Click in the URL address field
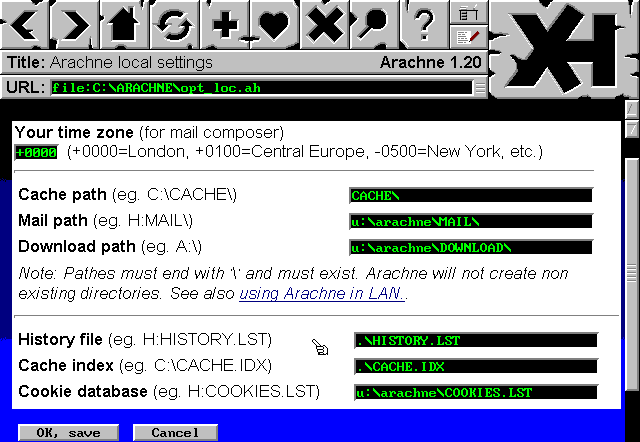 tap(261, 88)
